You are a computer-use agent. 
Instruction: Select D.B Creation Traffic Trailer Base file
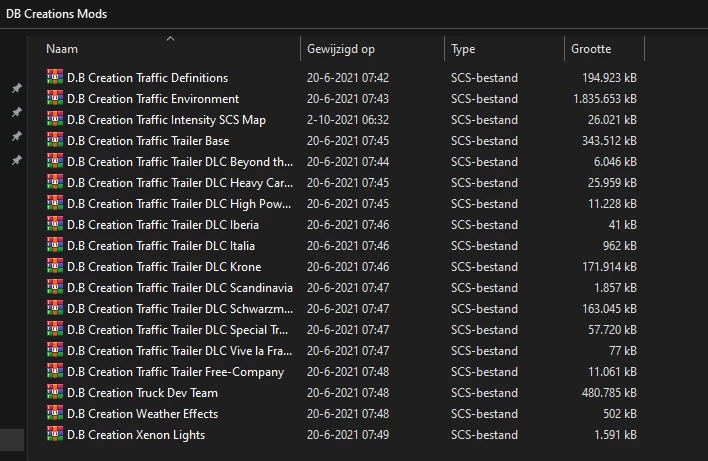[148, 141]
